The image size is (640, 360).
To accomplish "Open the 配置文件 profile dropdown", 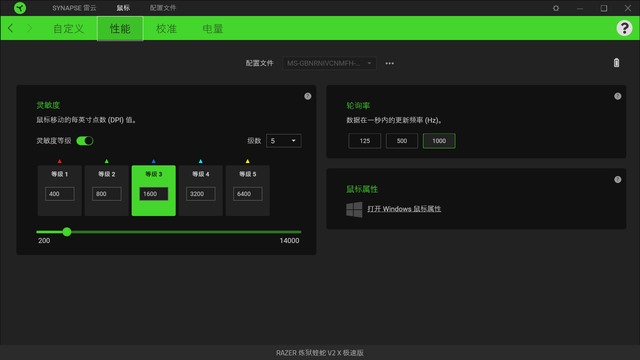I will coord(329,63).
